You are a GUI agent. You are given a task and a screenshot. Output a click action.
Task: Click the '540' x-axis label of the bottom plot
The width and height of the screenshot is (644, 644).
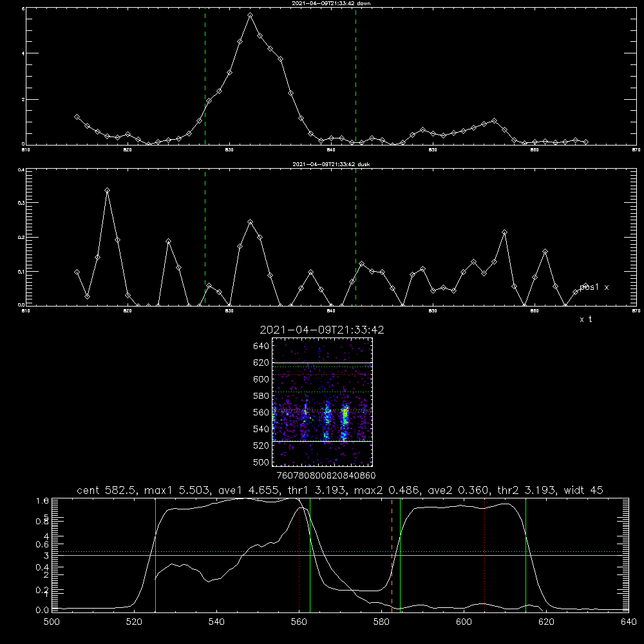click(x=216, y=622)
